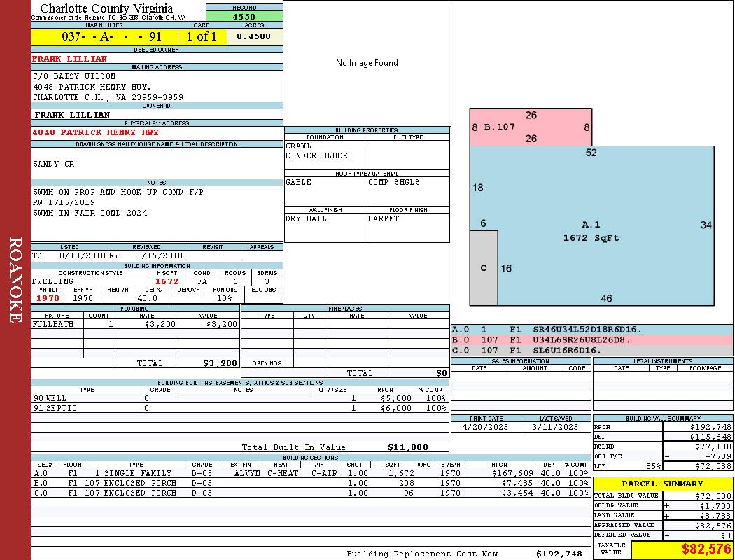Click Total Built In Value $11,000
735x560 pixels.
point(408,447)
